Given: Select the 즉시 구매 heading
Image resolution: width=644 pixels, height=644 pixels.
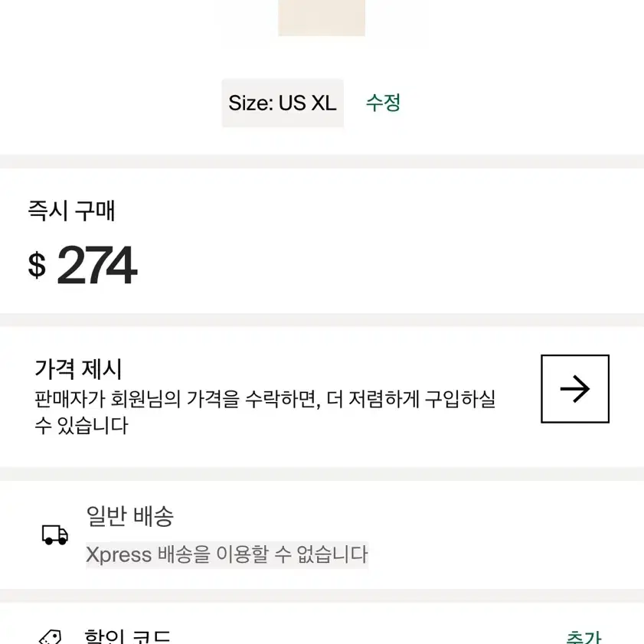Looking at the screenshot, I should click(x=71, y=211).
